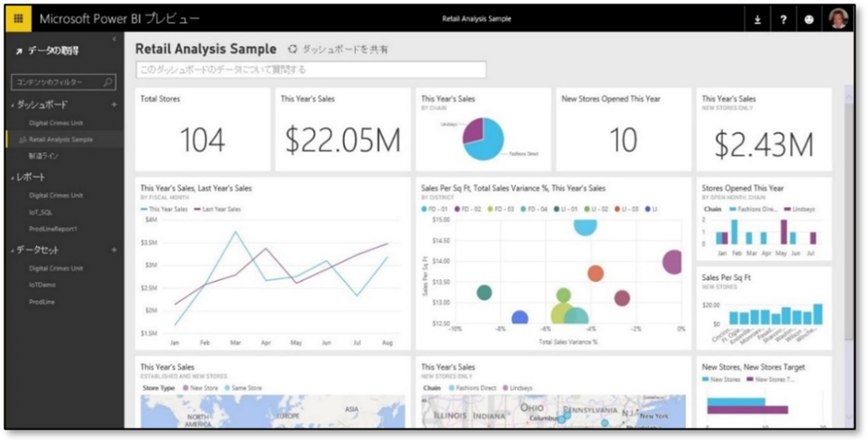Click the scrollbar up arrow
868x442 pixels.
pyautogui.click(x=849, y=98)
